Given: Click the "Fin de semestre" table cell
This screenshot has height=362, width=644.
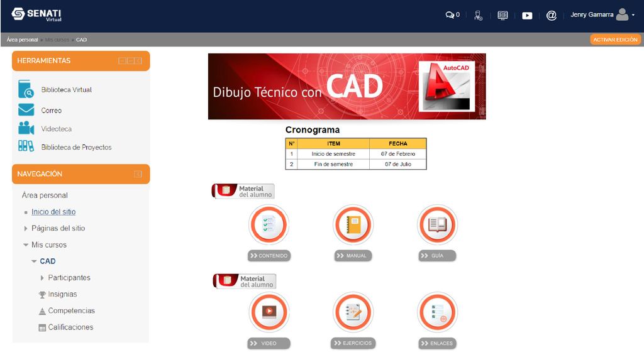Looking at the screenshot, I should tap(333, 164).
